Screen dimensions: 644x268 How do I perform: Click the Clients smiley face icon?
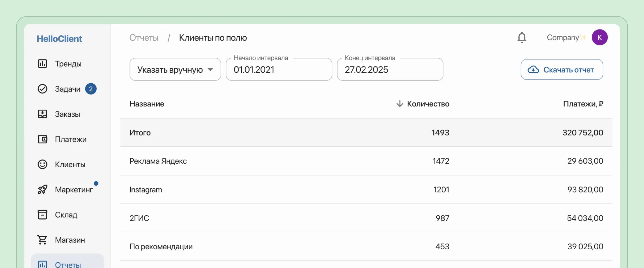point(42,164)
